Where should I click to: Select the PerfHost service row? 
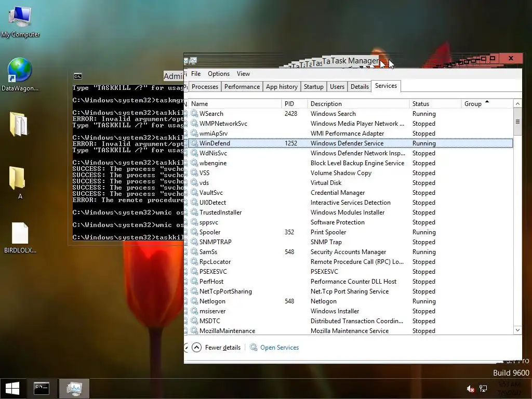(x=351, y=281)
